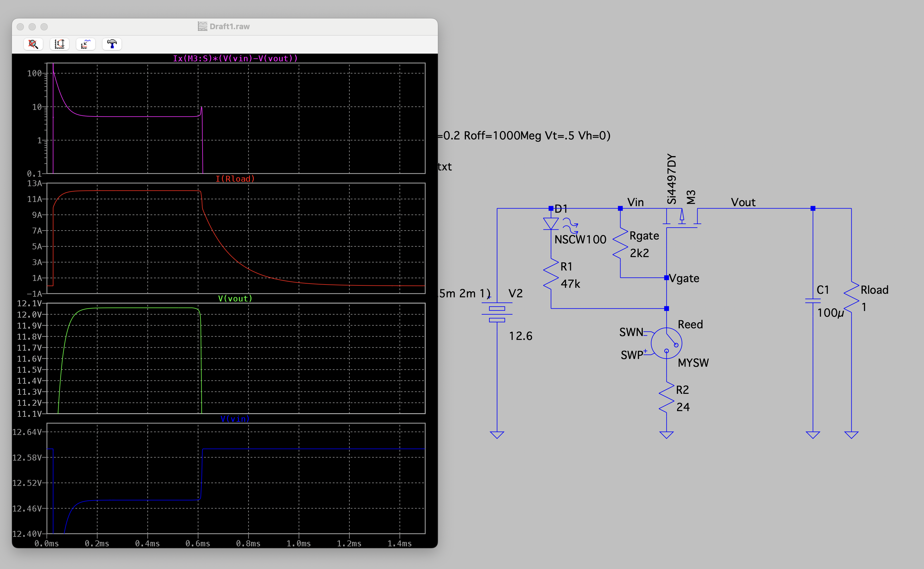Click the Si4497DY model name
Viewport: 924px width, 569px height.
coord(672,179)
